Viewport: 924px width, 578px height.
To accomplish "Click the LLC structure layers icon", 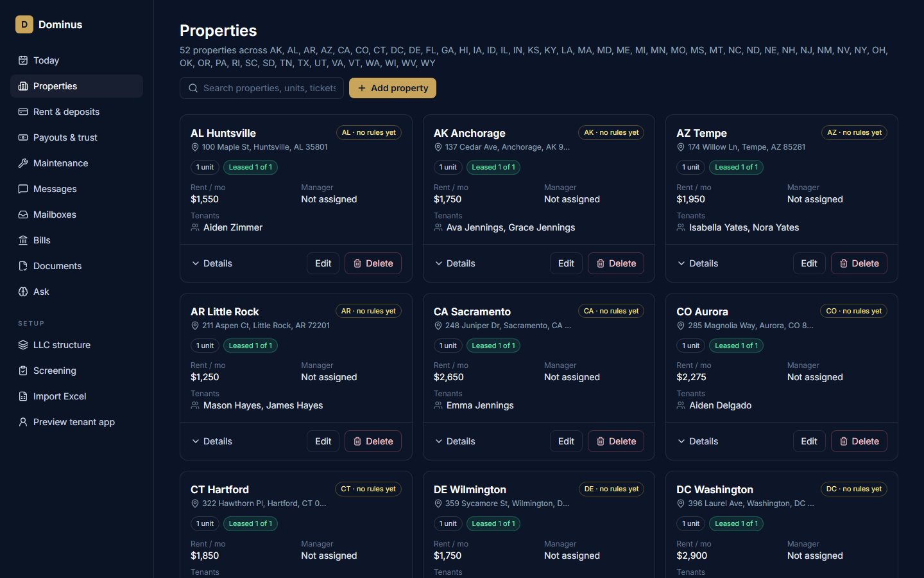I will click(x=23, y=345).
